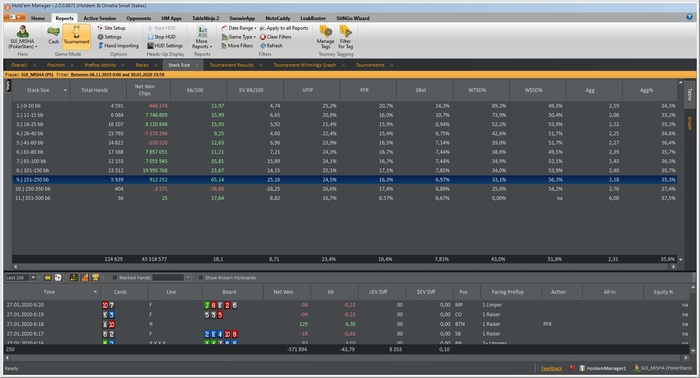The width and height of the screenshot is (700, 378).
Task: Open the Marked hands dropdown
Action: 188,278
